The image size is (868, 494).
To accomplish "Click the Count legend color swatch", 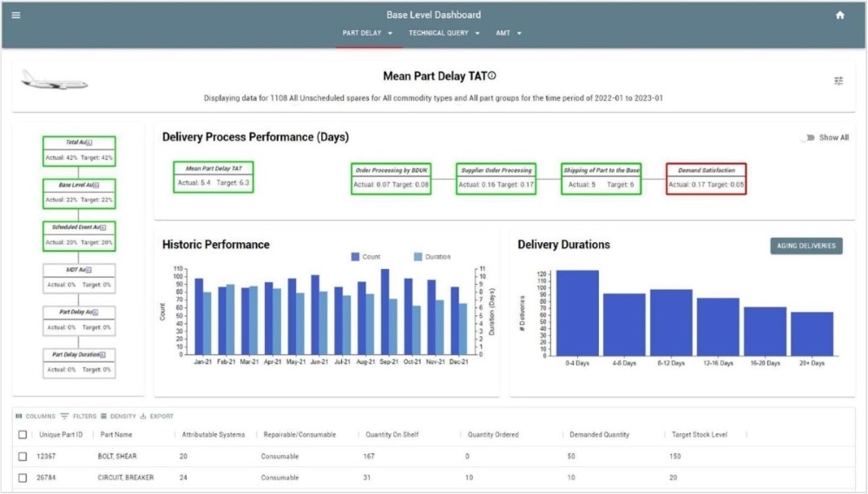I will (355, 256).
